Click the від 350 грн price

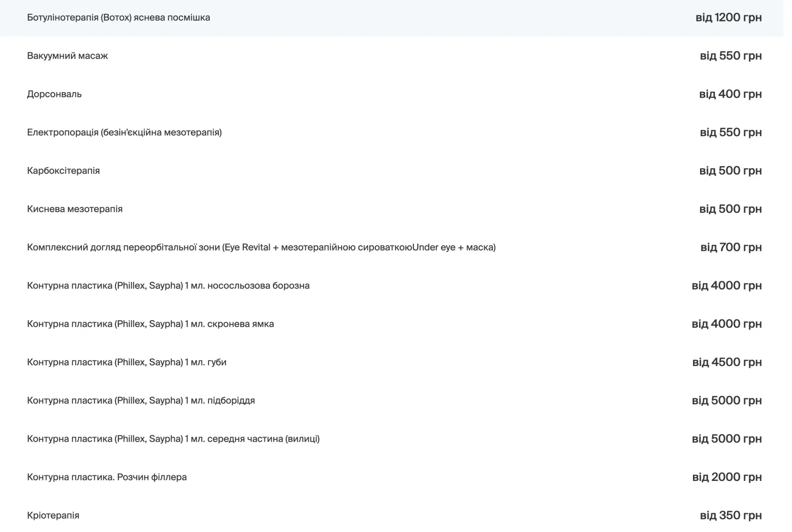[731, 515]
